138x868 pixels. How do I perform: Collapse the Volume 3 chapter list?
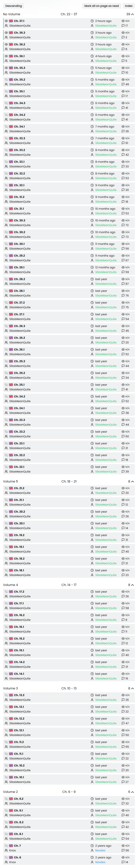(x=132, y=688)
